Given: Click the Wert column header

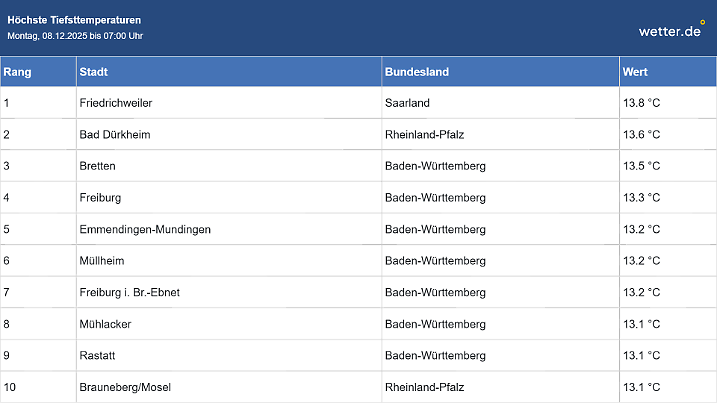Looking at the screenshot, I should (635, 72).
